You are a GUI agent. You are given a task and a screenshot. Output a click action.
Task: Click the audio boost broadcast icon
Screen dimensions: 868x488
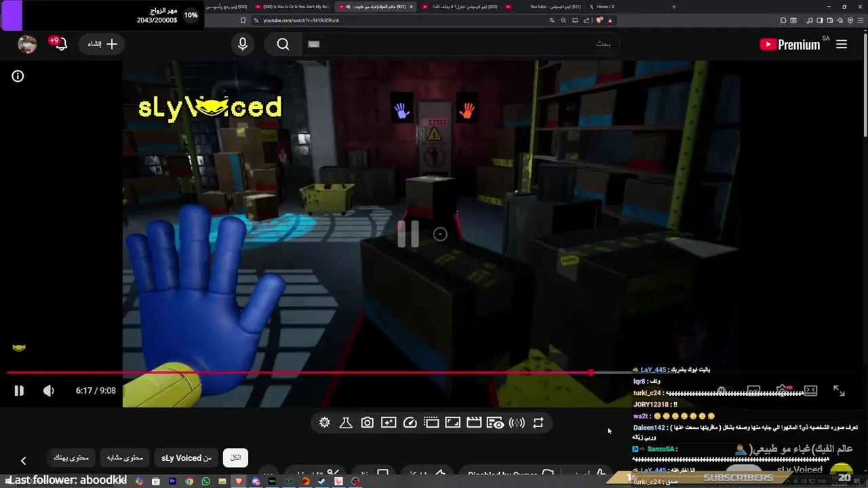[x=517, y=423]
